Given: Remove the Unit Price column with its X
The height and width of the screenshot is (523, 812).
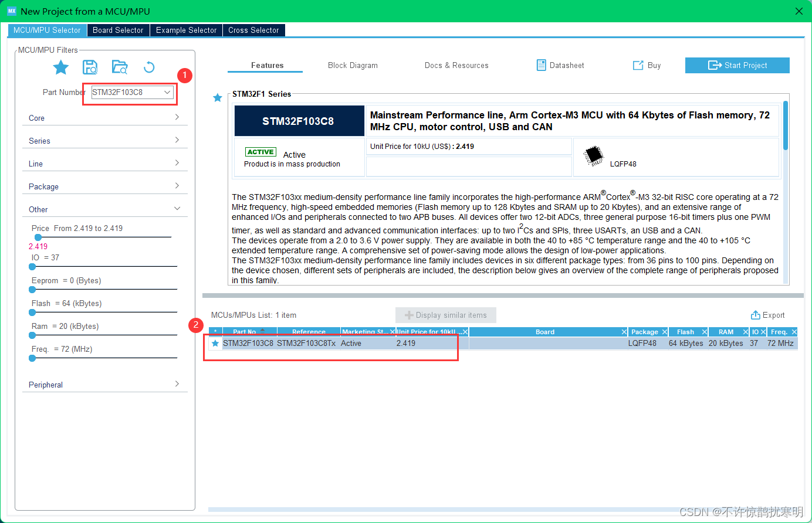Looking at the screenshot, I should (x=465, y=332).
